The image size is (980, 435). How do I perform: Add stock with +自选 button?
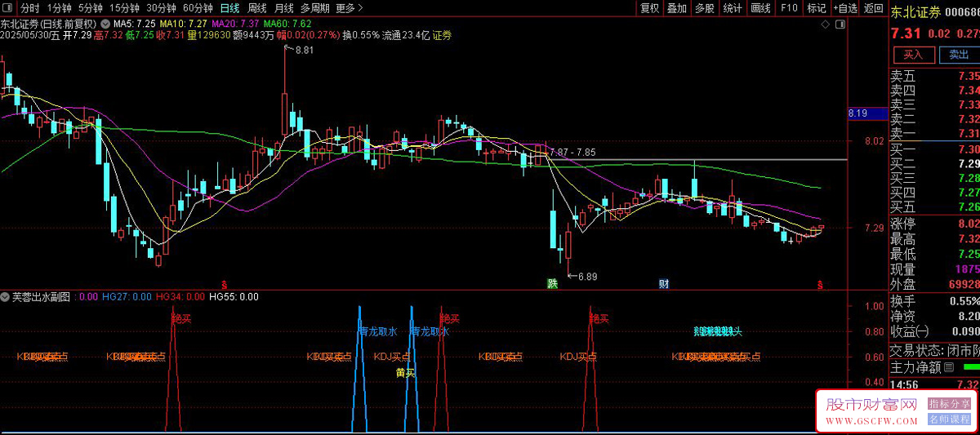[x=844, y=8]
